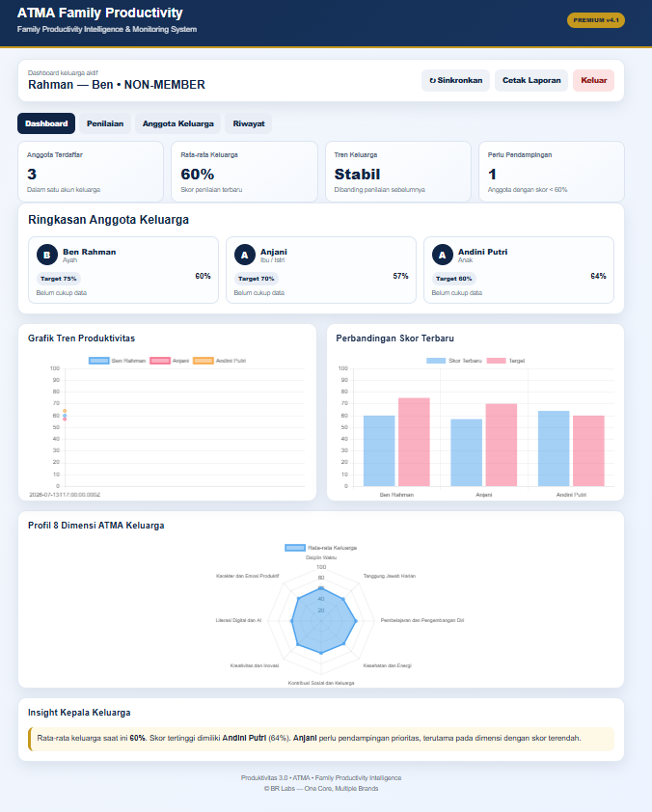
Task: Click Ben Rahman's pink target bar
Action: click(x=414, y=442)
